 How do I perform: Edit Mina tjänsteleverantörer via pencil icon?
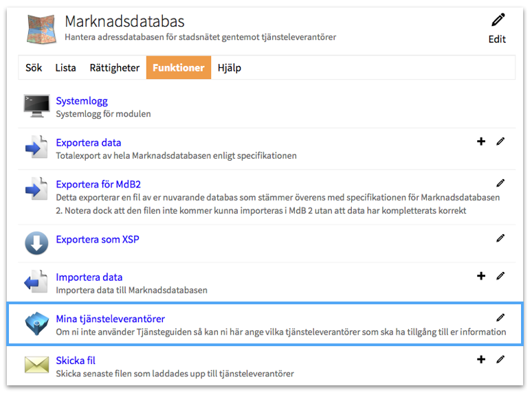(x=500, y=317)
